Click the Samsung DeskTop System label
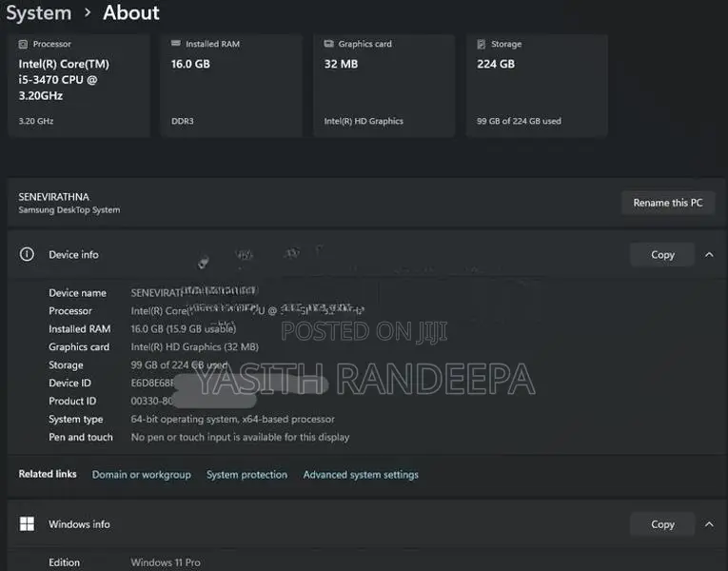Image resolution: width=728 pixels, height=571 pixels. (x=69, y=209)
